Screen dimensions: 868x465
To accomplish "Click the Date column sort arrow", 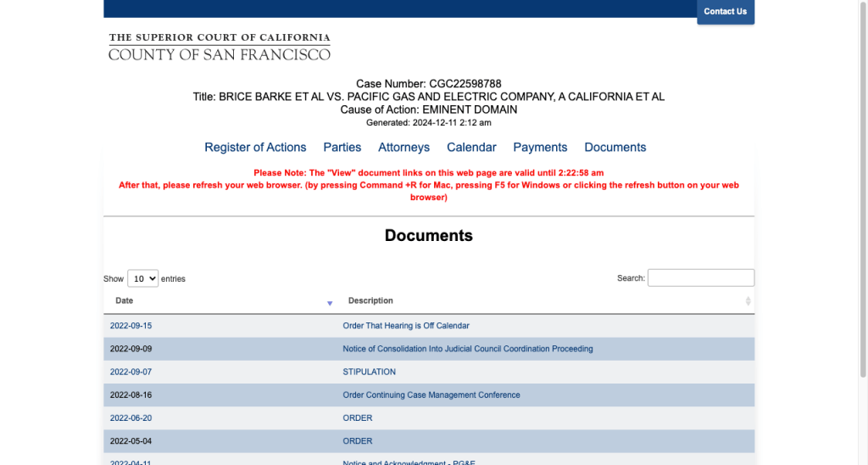I will coord(330,302).
